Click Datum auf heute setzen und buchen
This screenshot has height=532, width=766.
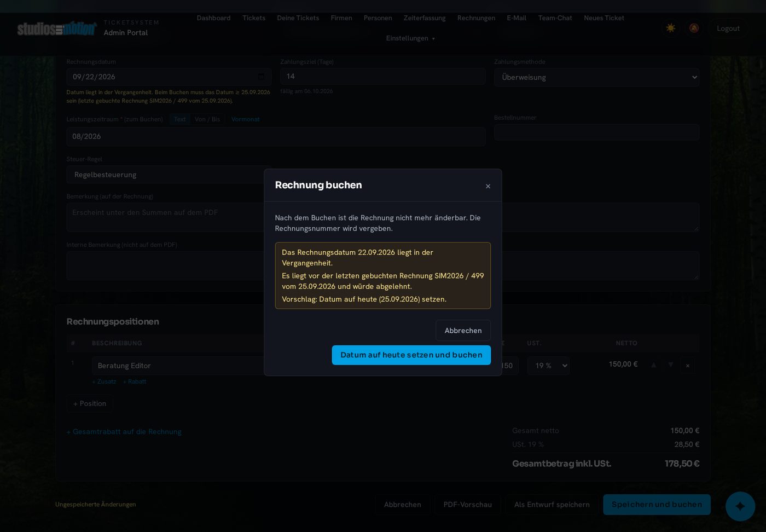(411, 355)
